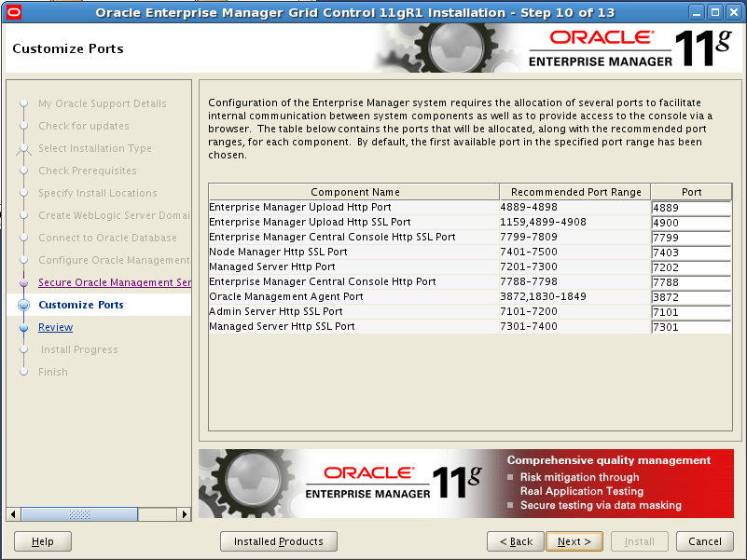The width and height of the screenshot is (747, 560).
Task: Edit Managed Server Http Port field 7202
Action: pos(691,267)
